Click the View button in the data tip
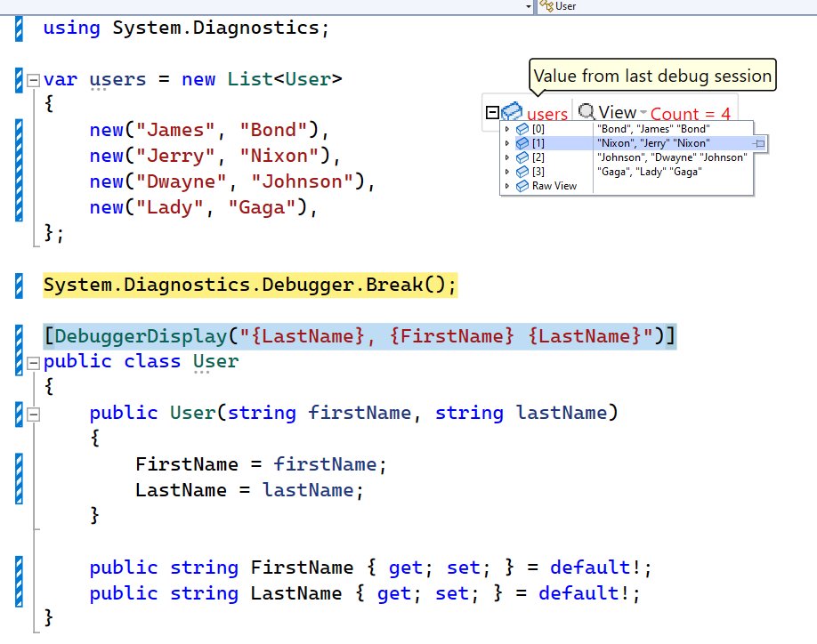The width and height of the screenshot is (817, 644). [x=618, y=112]
